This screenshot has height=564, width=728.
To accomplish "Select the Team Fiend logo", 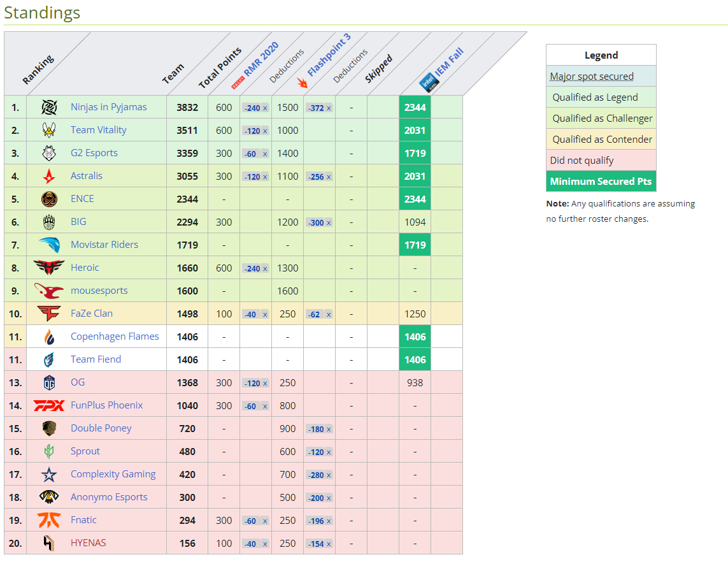I will point(49,359).
